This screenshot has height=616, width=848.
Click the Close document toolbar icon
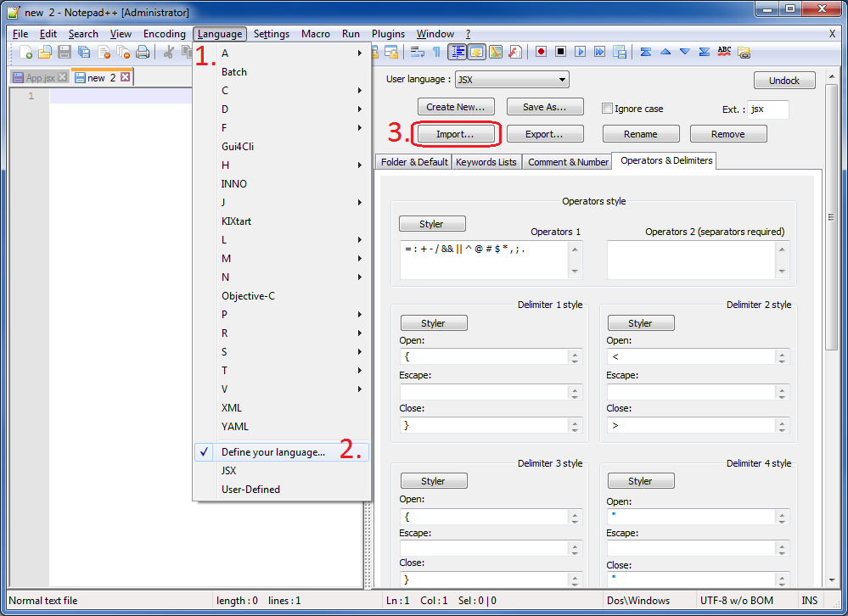click(x=104, y=52)
